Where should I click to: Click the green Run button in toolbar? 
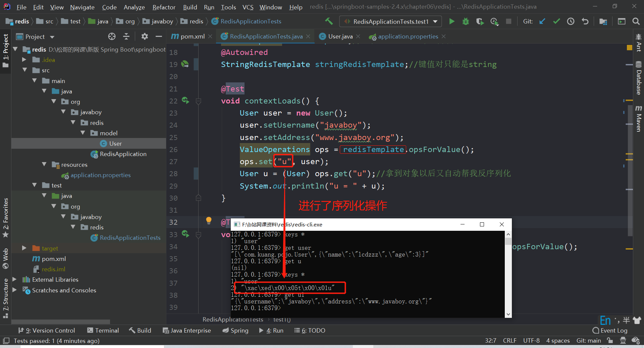(452, 21)
